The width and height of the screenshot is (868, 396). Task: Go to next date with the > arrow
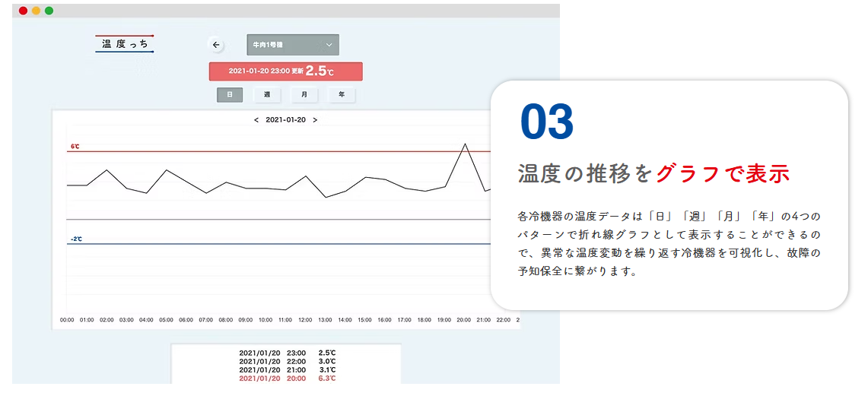pyautogui.click(x=315, y=120)
